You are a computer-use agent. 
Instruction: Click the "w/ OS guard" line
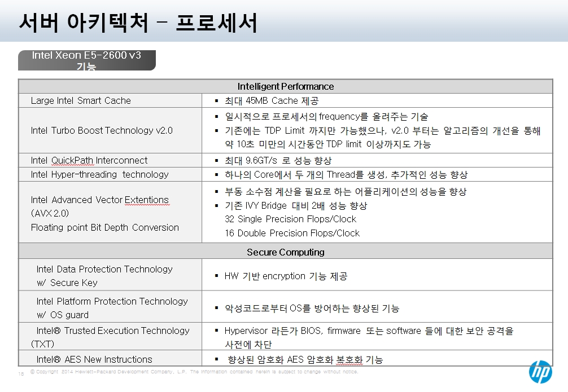click(63, 315)
